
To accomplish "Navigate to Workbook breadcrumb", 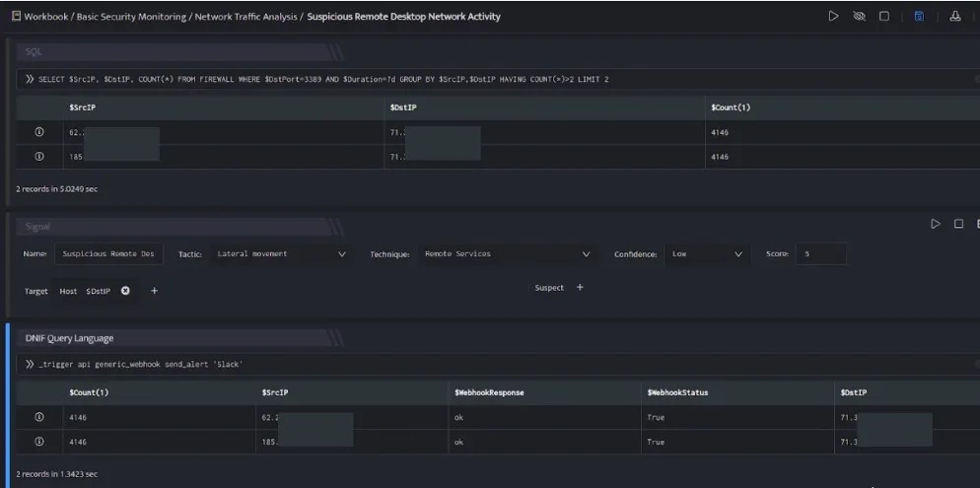I will pyautogui.click(x=48, y=17).
